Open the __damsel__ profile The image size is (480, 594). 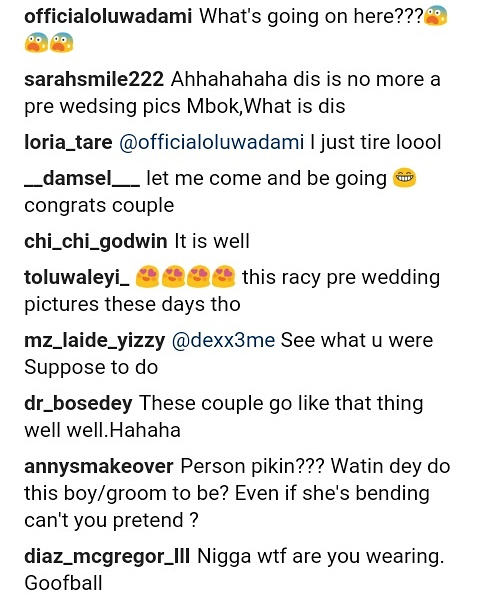click(82, 178)
